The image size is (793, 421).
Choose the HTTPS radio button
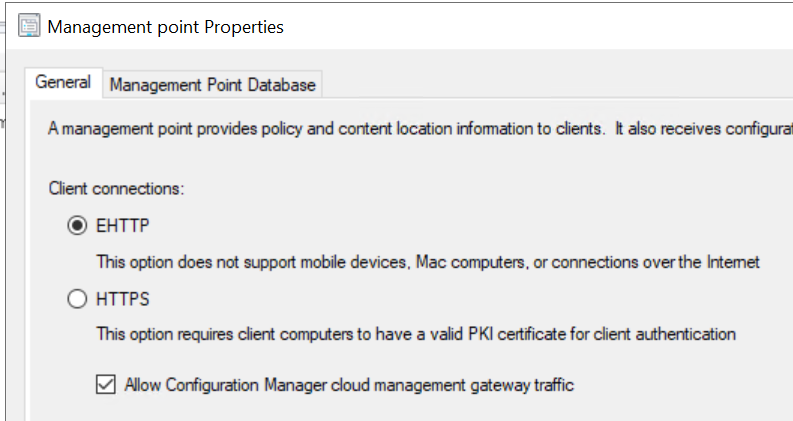click(x=77, y=298)
